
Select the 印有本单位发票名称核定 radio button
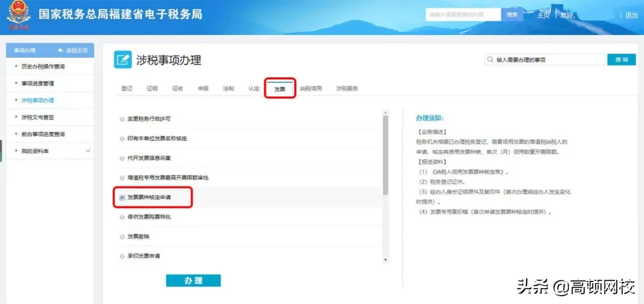pos(122,139)
